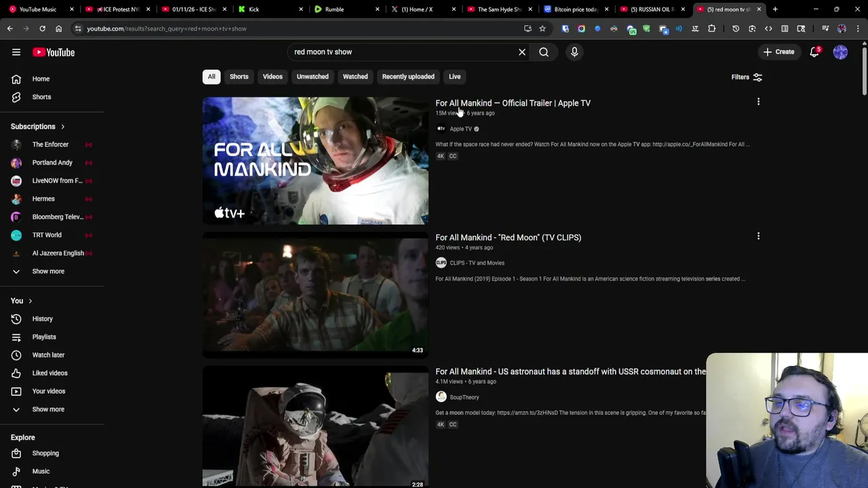
Task: Open the account avatar menu
Action: coord(840,52)
